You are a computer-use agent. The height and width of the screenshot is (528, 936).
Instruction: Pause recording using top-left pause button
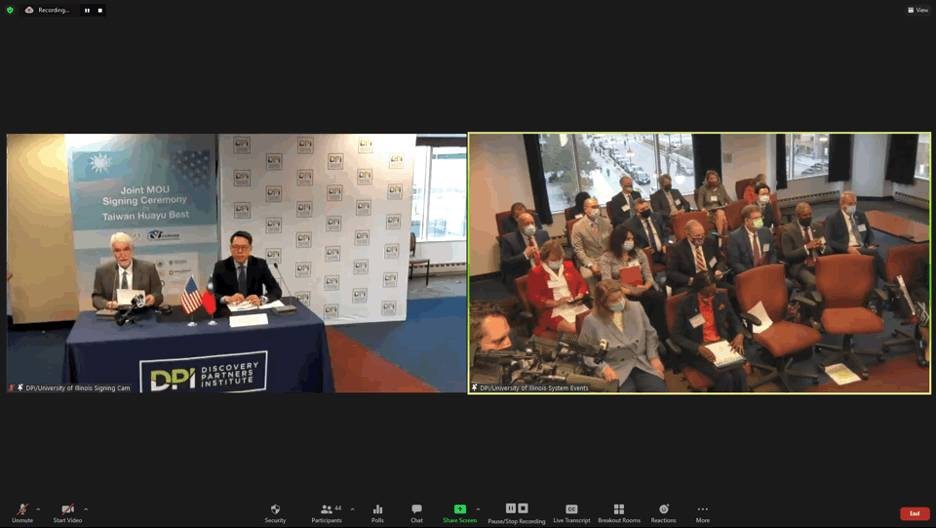click(87, 10)
